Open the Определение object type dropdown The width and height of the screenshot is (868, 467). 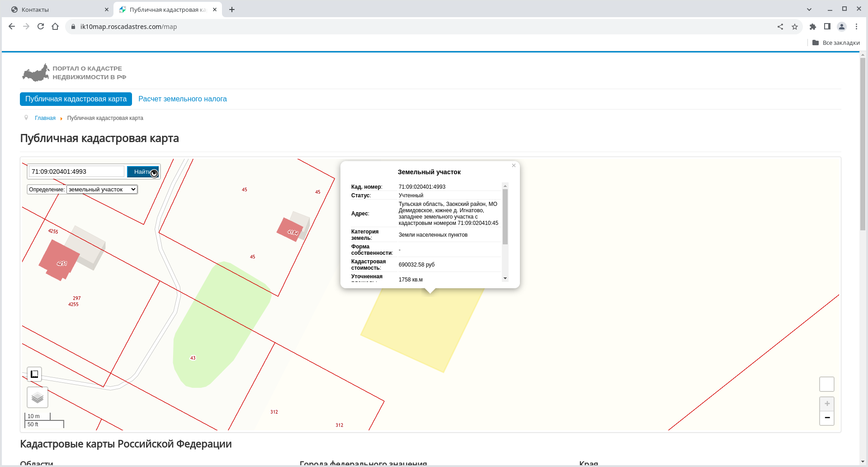click(x=102, y=190)
